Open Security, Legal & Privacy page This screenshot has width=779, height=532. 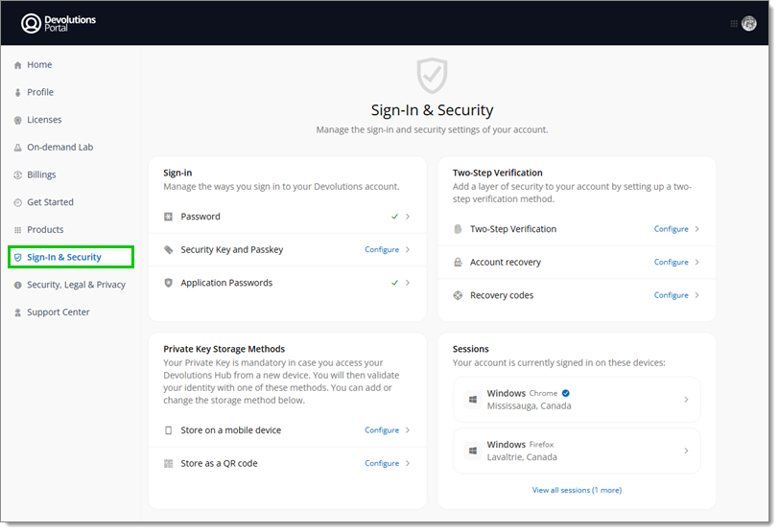coord(76,285)
